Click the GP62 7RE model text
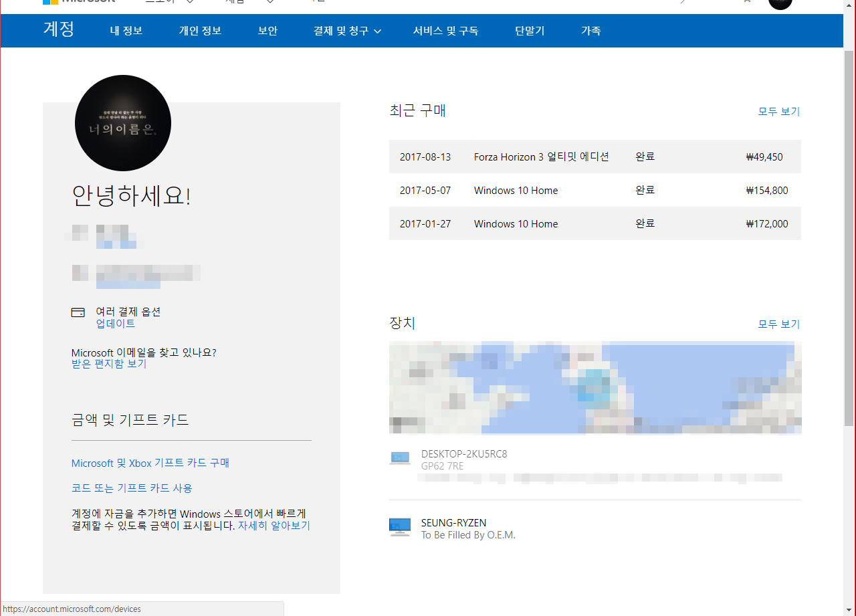 (442, 466)
